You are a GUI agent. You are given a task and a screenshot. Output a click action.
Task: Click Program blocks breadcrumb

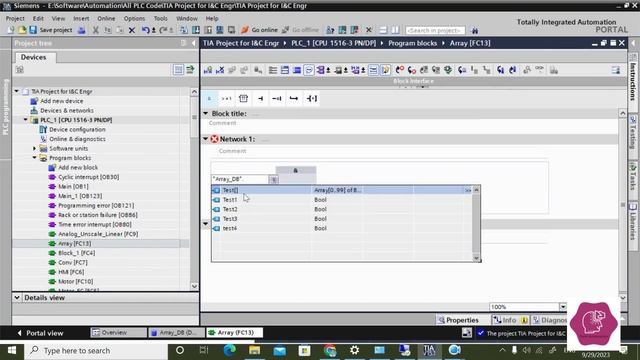(x=412, y=43)
